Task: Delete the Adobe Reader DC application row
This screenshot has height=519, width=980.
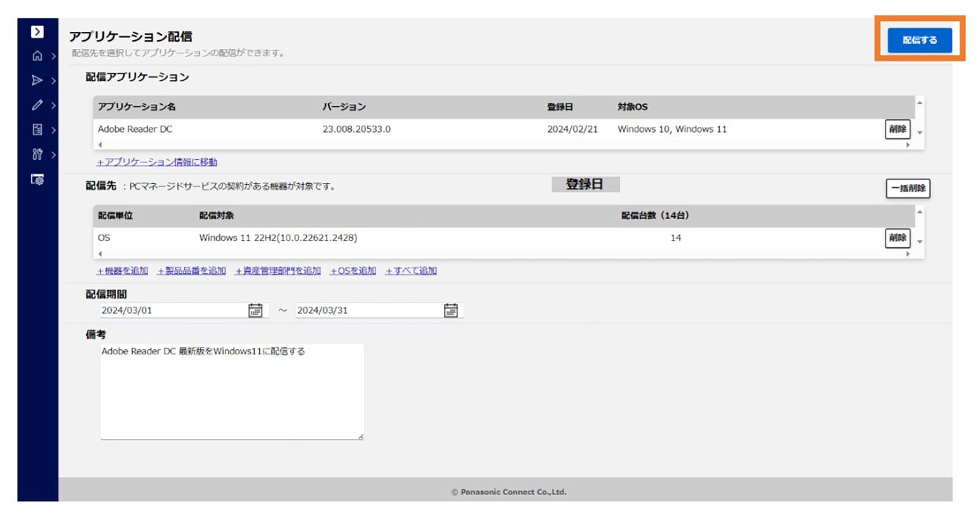Action: (x=897, y=129)
